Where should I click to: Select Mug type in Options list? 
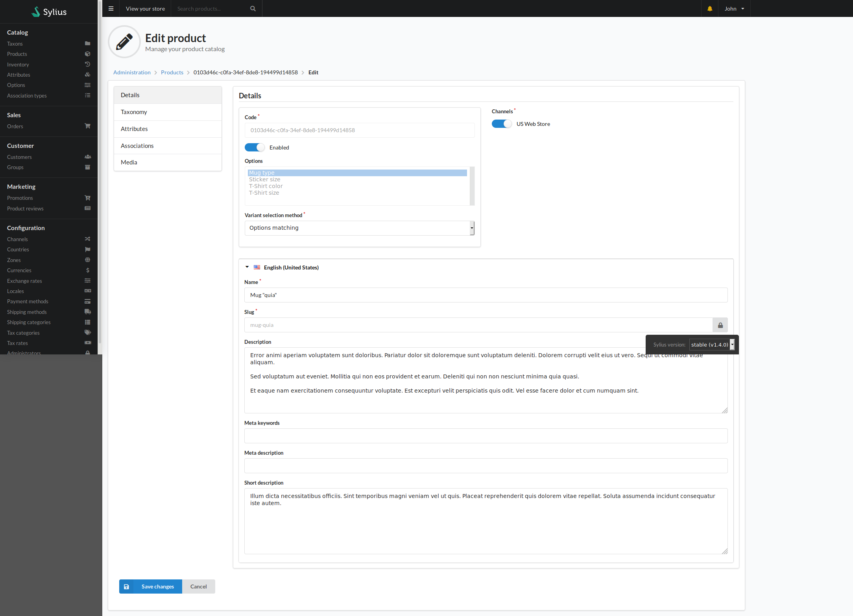(357, 173)
